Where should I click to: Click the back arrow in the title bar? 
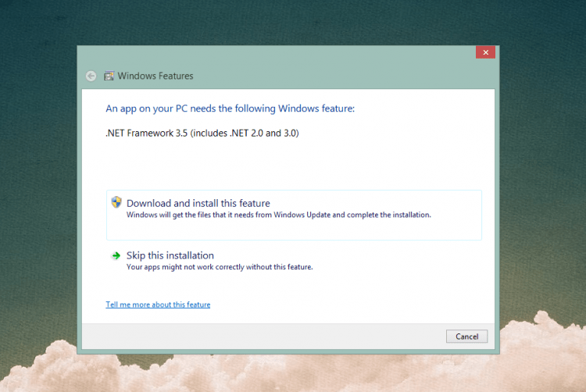(x=91, y=77)
